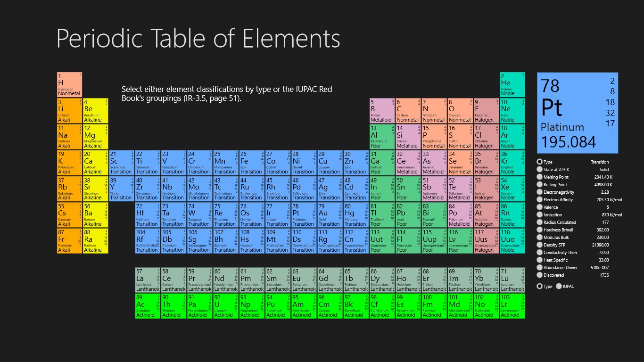644x362 pixels.
Task: Click the Aluminium element tile
Action: (382, 137)
